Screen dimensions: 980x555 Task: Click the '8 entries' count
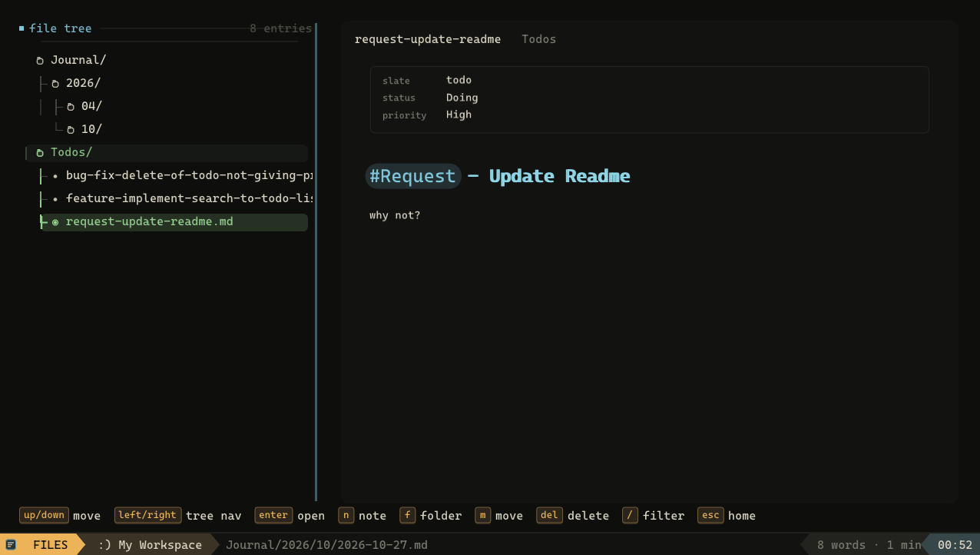(x=280, y=28)
